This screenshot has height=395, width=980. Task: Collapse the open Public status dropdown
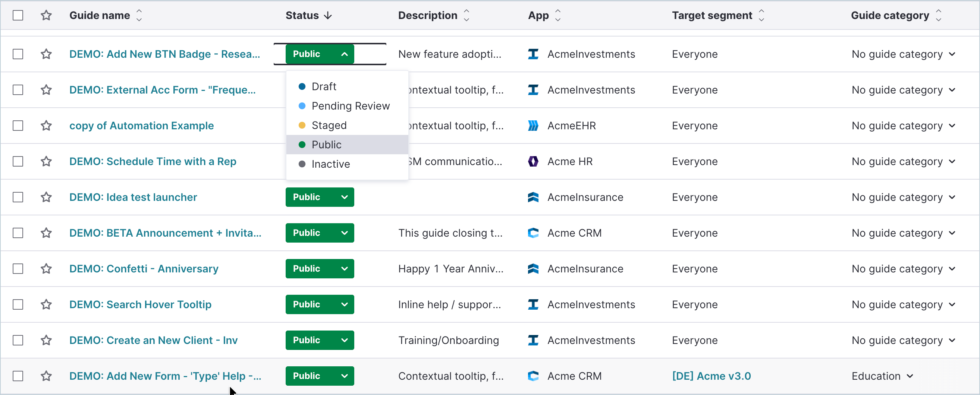tap(320, 54)
